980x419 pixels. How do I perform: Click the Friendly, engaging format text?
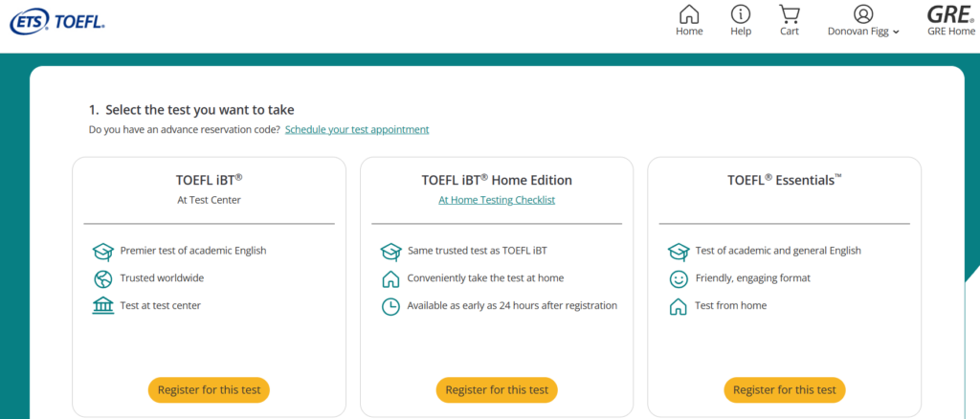tap(753, 277)
